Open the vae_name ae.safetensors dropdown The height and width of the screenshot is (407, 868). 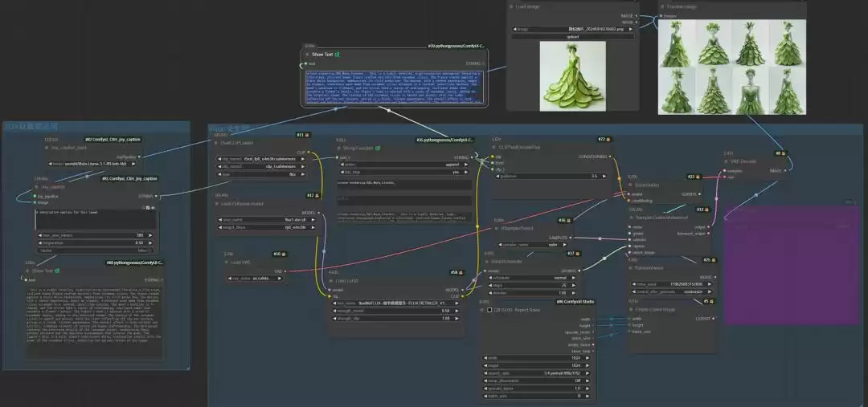click(255, 278)
